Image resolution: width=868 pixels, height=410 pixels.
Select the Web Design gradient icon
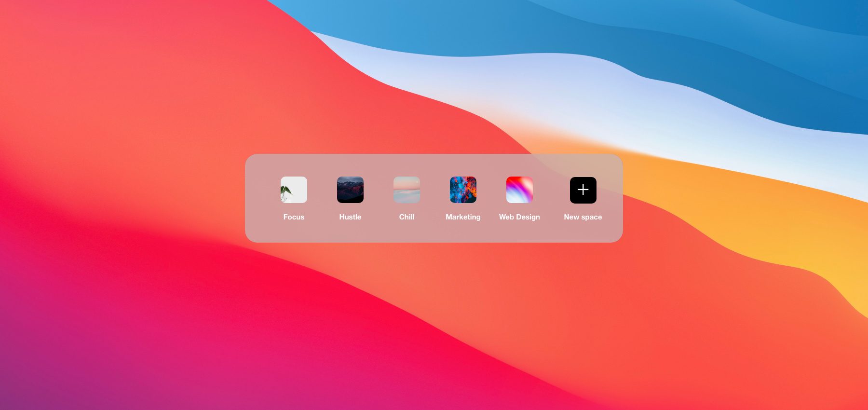click(x=519, y=190)
